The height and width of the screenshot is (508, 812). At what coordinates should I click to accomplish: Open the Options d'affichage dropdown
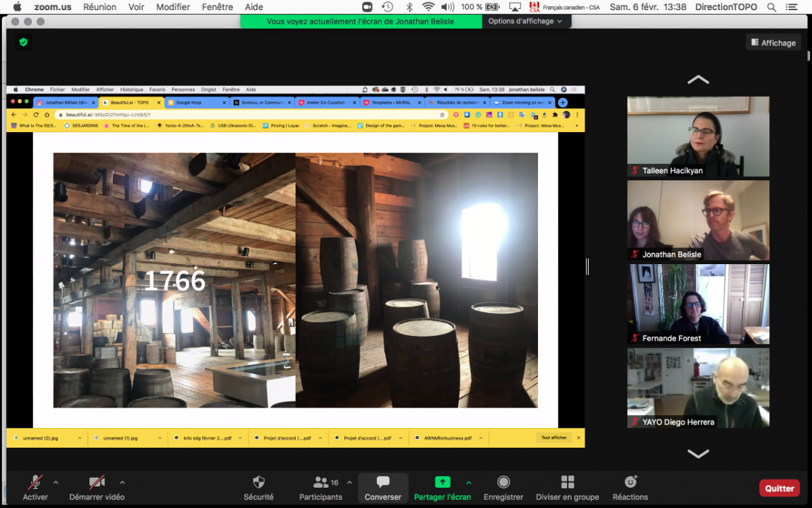coord(526,21)
